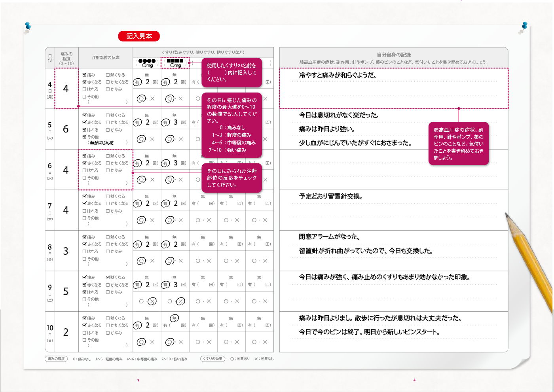Select pain score 4 in the 4日 (月) row
The height and width of the screenshot is (392, 554).
(66, 89)
